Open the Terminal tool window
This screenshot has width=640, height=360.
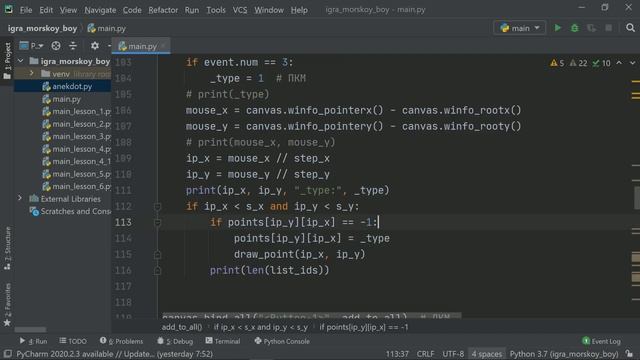[222, 341]
